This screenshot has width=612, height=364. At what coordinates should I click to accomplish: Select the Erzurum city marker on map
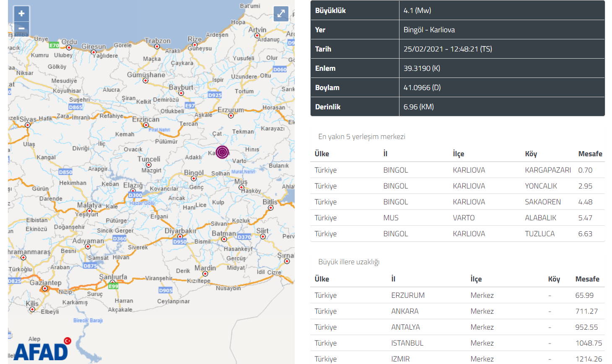click(231, 116)
